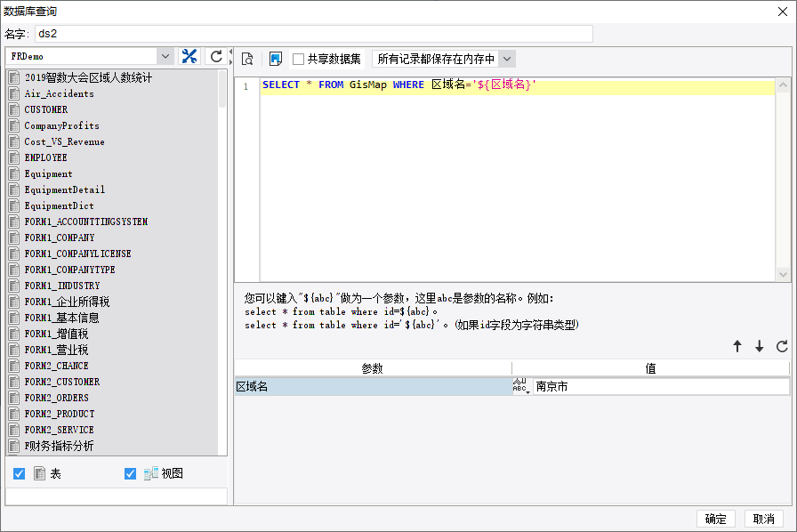Image resolution: width=797 pixels, height=532 pixels.
Task: Select the FORM1_COMPANY table
Action: tap(60, 238)
